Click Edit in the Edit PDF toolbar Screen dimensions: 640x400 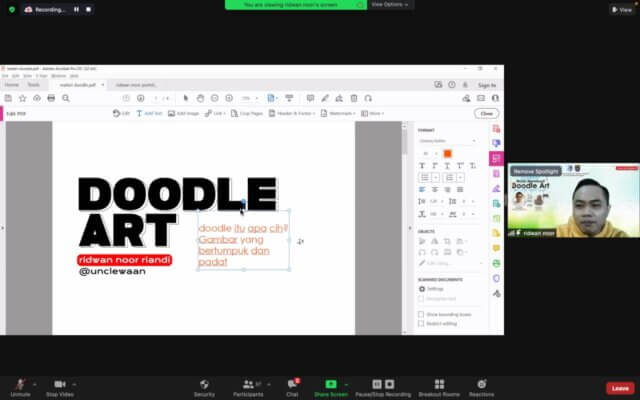(x=121, y=113)
